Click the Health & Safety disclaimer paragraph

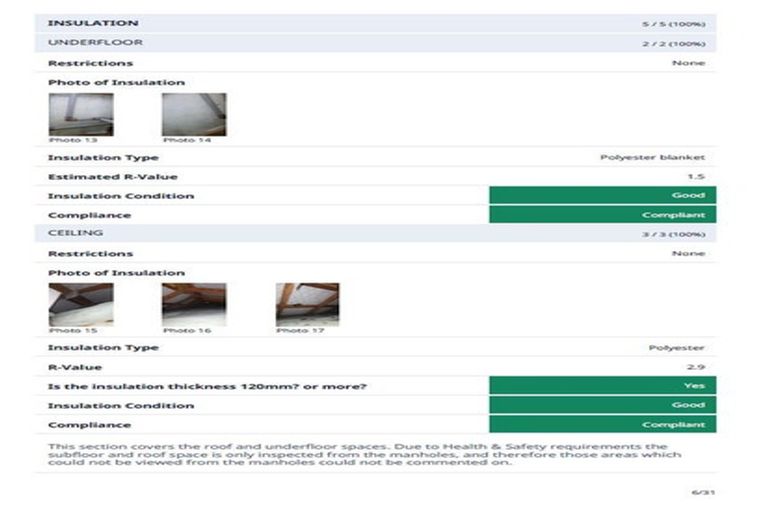click(x=365, y=454)
